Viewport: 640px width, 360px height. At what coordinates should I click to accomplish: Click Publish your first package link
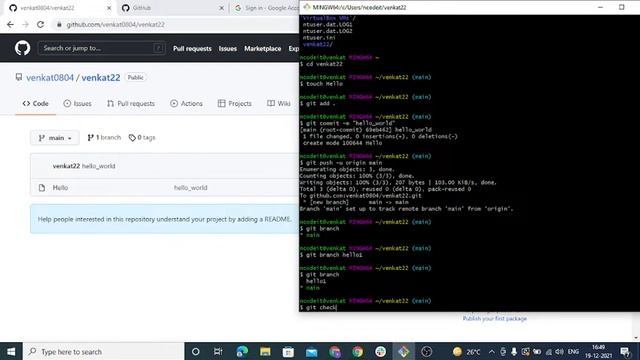pos(495,318)
